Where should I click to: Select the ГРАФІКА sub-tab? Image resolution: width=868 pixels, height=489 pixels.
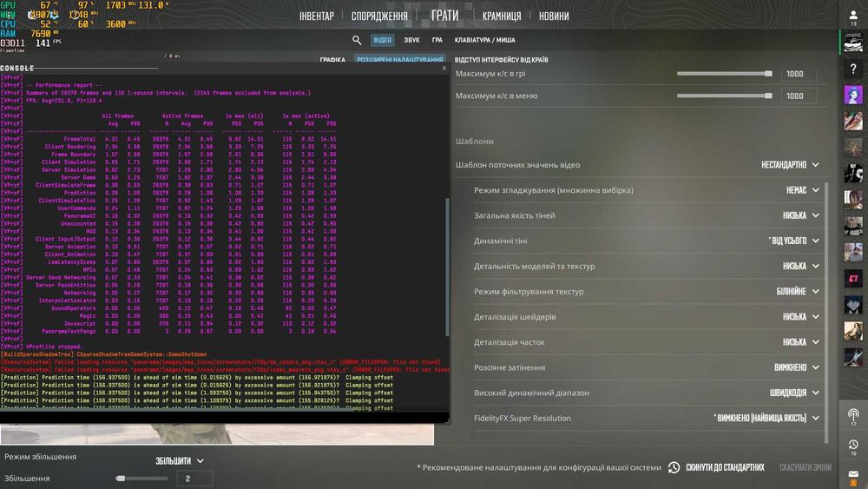[x=332, y=60]
